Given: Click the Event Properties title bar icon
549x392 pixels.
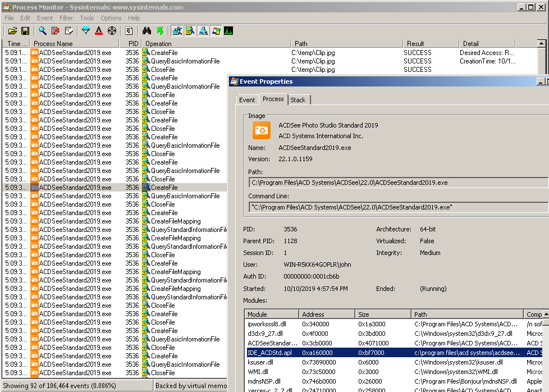Looking at the screenshot, I should pyautogui.click(x=234, y=81).
